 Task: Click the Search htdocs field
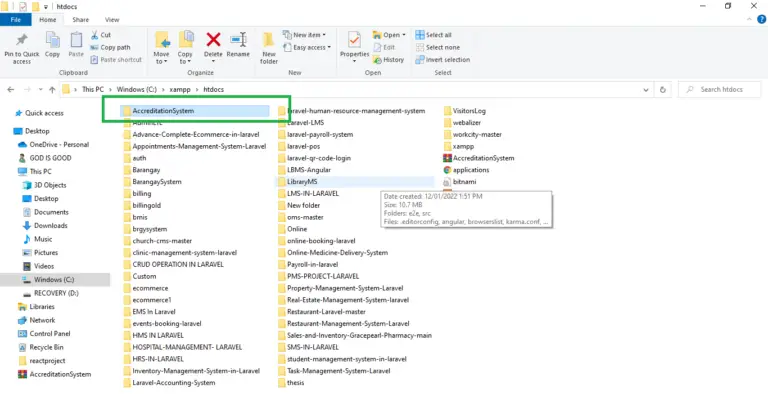coord(720,90)
